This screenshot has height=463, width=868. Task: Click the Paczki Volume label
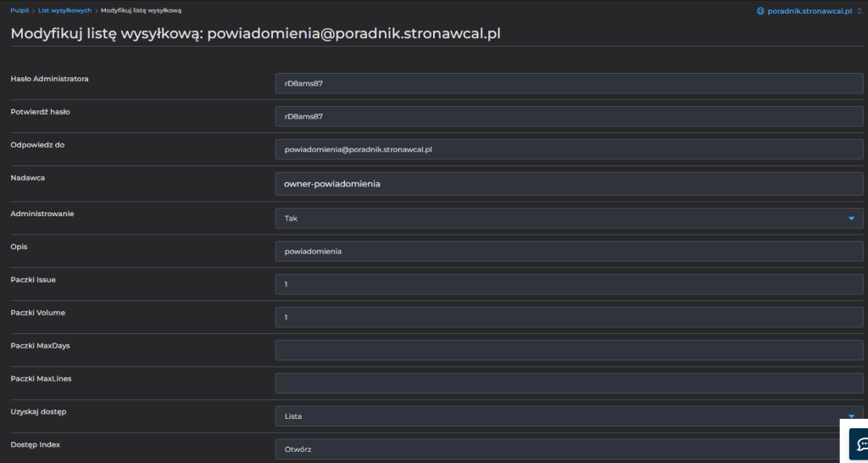point(37,313)
